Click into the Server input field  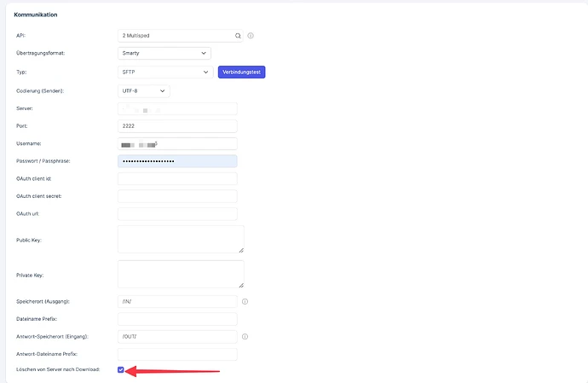177,108
